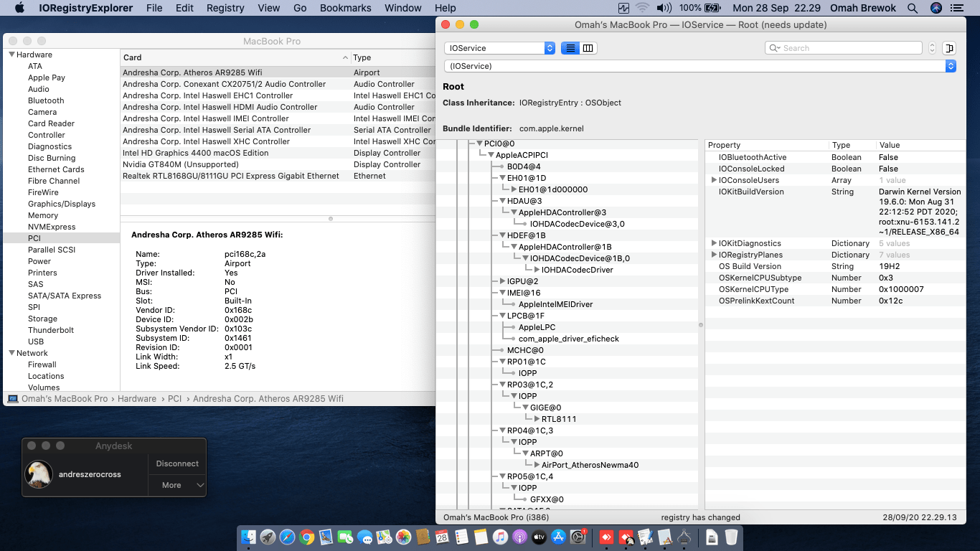The image size is (980, 551).
Task: Open the Registry menu
Action: pyautogui.click(x=225, y=8)
